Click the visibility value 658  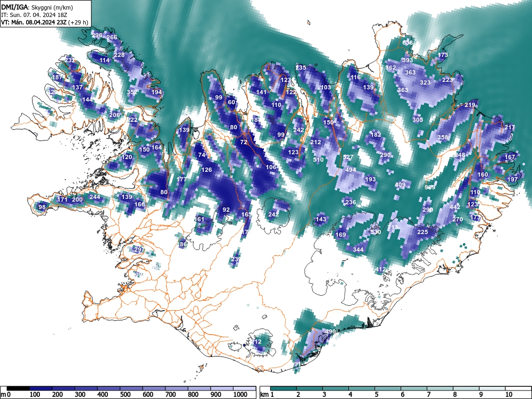tap(408, 43)
